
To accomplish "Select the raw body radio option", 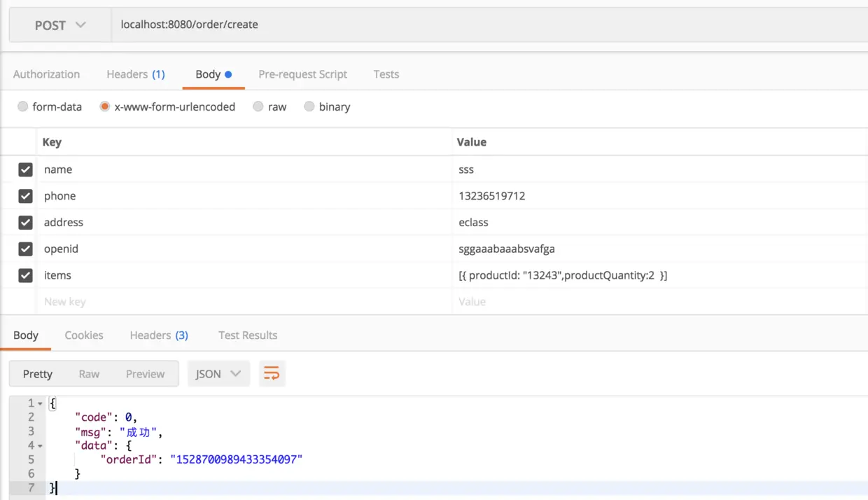I will click(258, 106).
